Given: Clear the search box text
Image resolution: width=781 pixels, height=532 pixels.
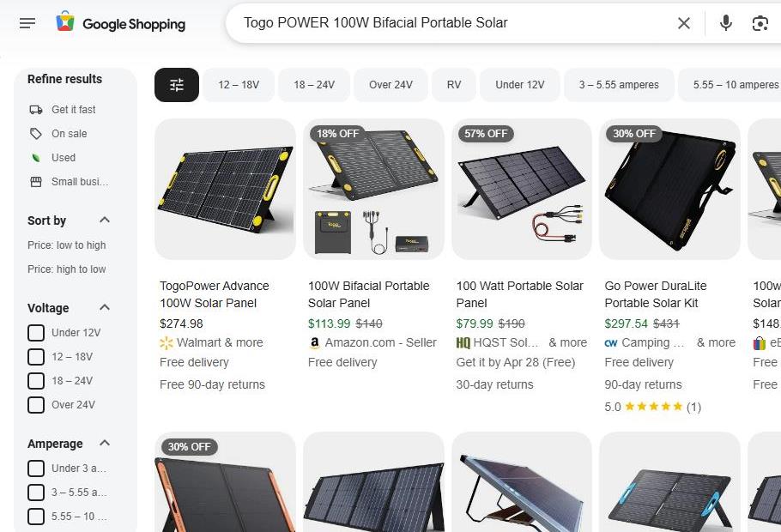Looking at the screenshot, I should click(x=684, y=23).
